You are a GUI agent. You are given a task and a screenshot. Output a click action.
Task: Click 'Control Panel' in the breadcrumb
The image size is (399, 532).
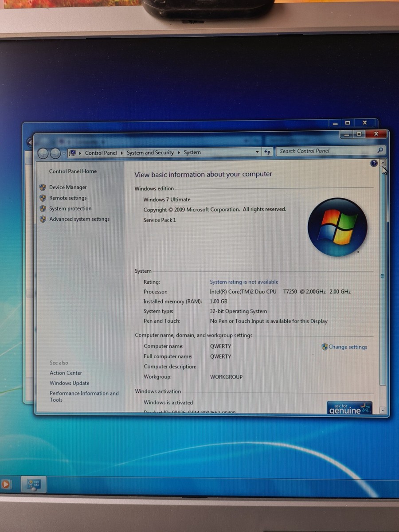(101, 153)
